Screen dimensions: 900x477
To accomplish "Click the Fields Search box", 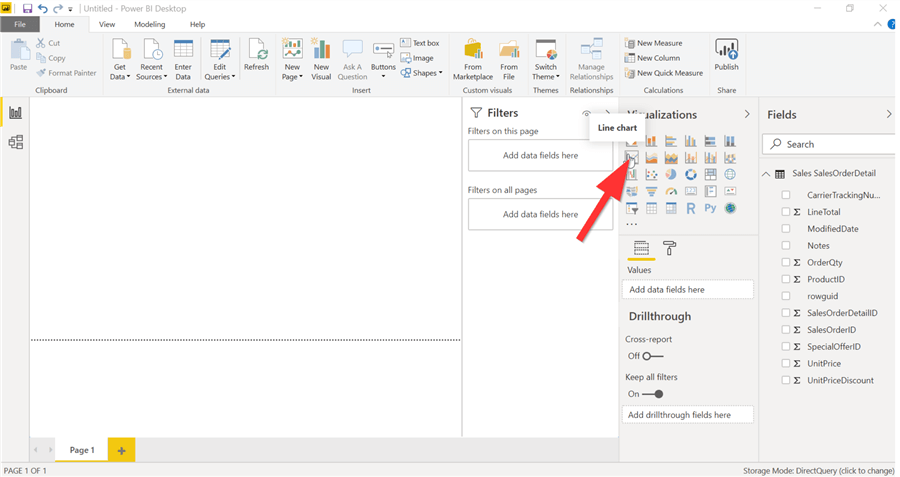I will tap(829, 144).
